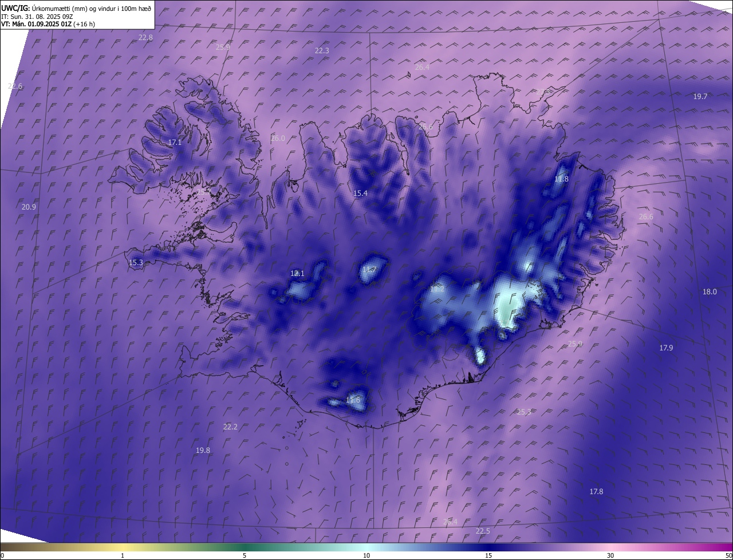Click the color scale tick label 30

tap(610, 555)
